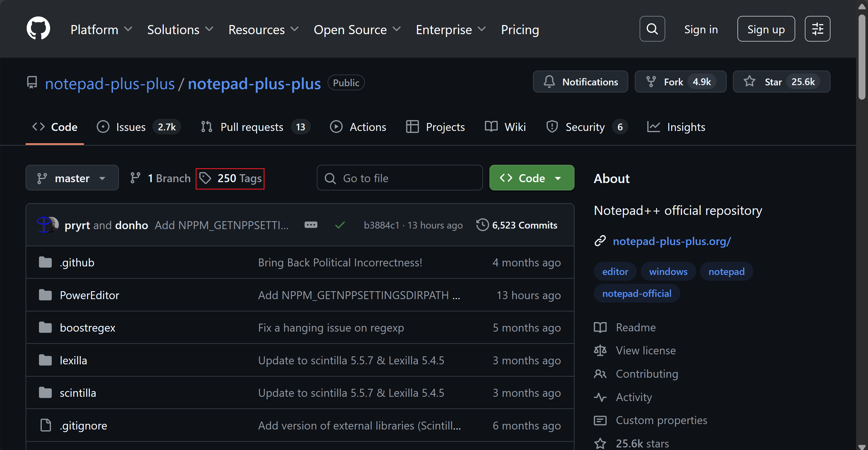Open author pryrt's profile link
This screenshot has height=450, width=868.
[77, 225]
